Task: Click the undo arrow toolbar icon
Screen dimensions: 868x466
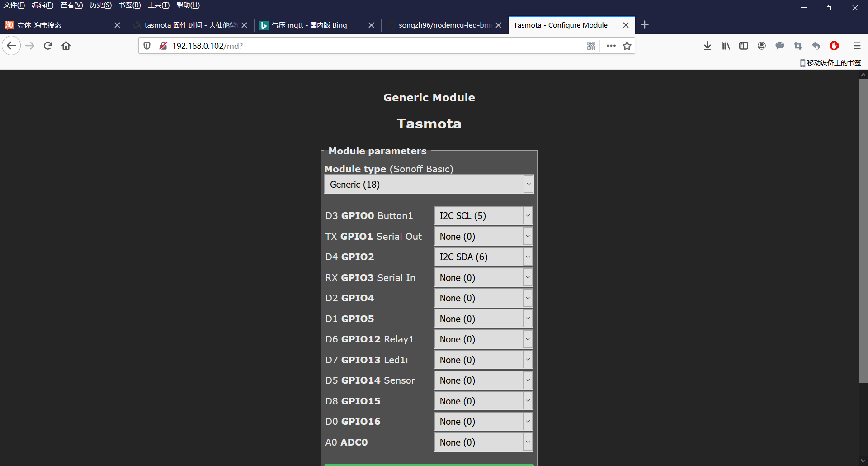Action: (816, 46)
